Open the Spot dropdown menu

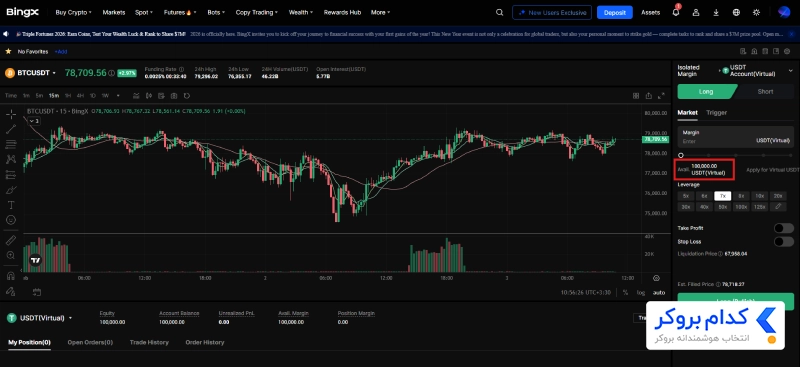tap(144, 12)
